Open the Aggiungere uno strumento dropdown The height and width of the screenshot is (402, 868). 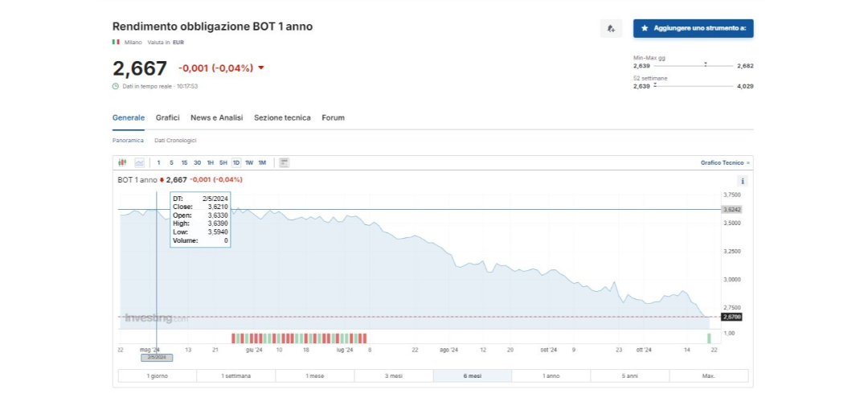(693, 28)
